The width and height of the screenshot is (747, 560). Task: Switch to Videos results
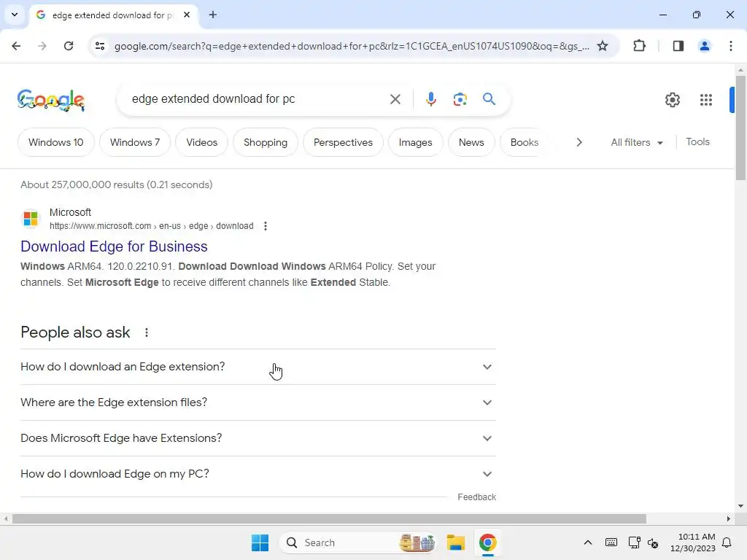[x=201, y=142]
